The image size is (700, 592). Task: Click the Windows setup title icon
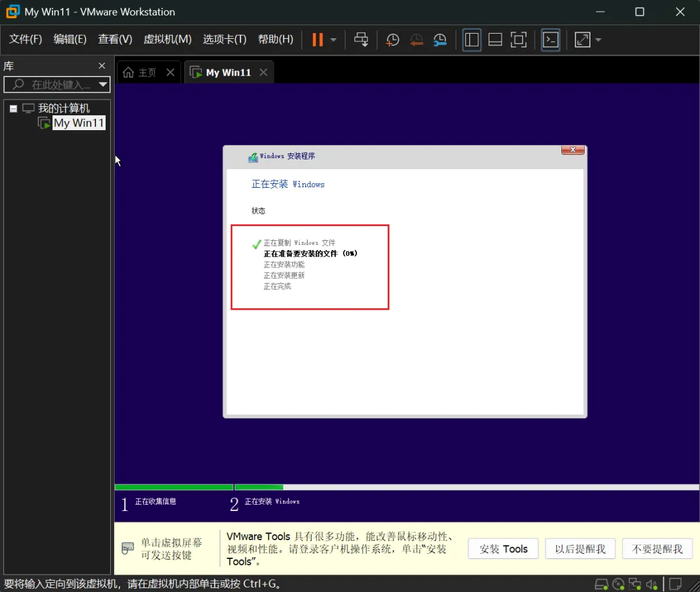[253, 157]
